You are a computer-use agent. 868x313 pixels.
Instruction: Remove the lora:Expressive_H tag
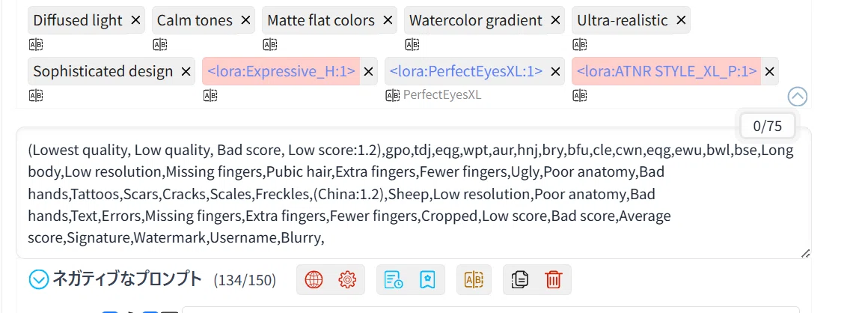click(x=367, y=71)
